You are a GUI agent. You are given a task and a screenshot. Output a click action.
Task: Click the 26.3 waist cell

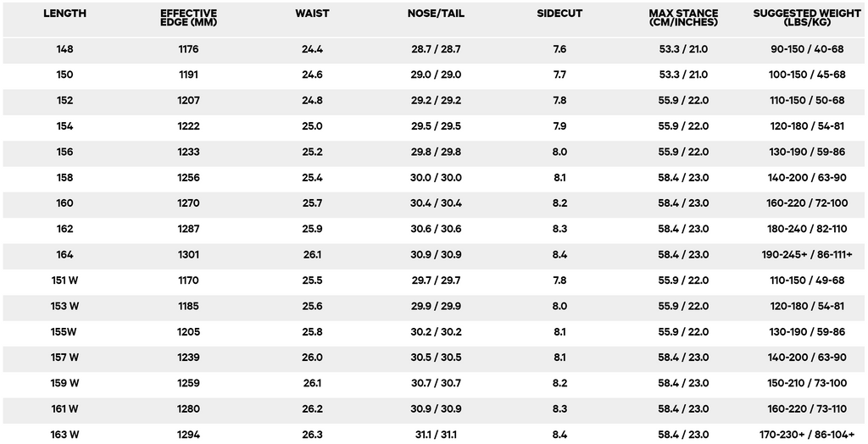312,435
